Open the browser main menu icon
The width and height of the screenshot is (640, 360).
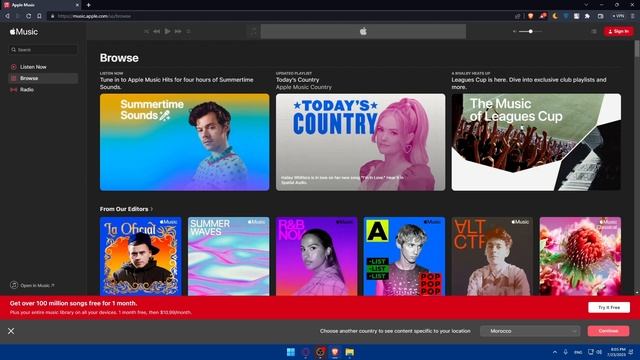coord(633,16)
